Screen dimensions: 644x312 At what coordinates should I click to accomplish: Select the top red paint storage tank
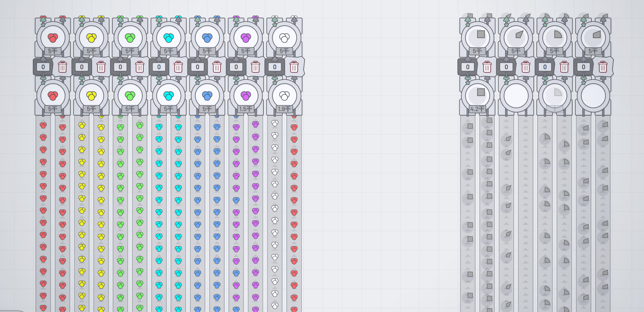53,38
